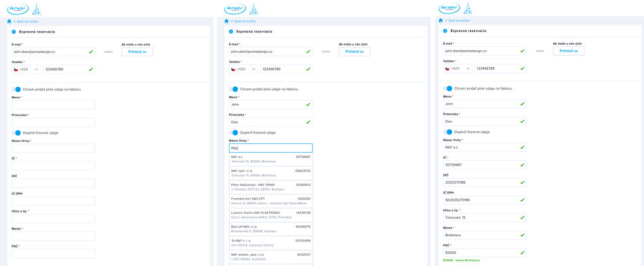Screen dimensions: 644x266
Task: Pick the 'NAY ELEKTRONIC' company suggestion
Action: 270,215
